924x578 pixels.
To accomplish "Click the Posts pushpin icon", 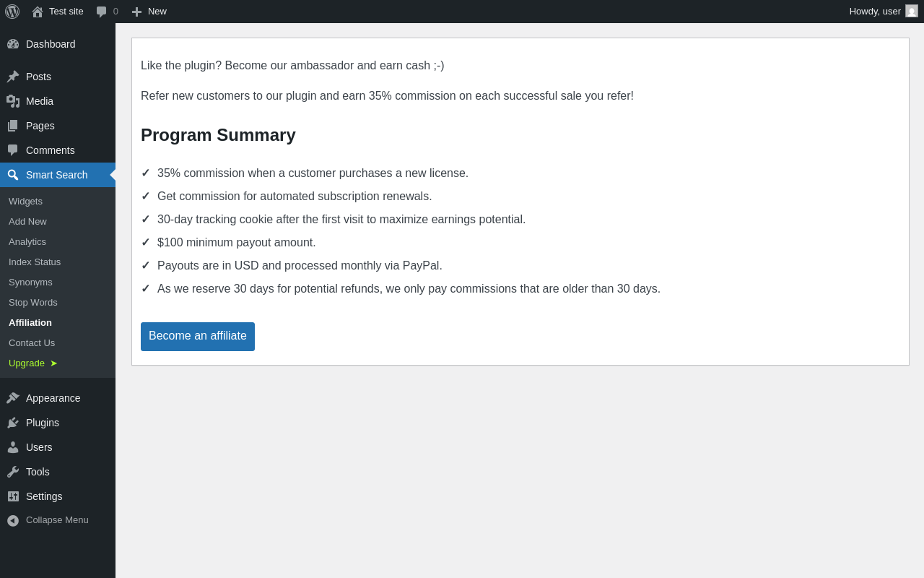I will pyautogui.click(x=13, y=77).
